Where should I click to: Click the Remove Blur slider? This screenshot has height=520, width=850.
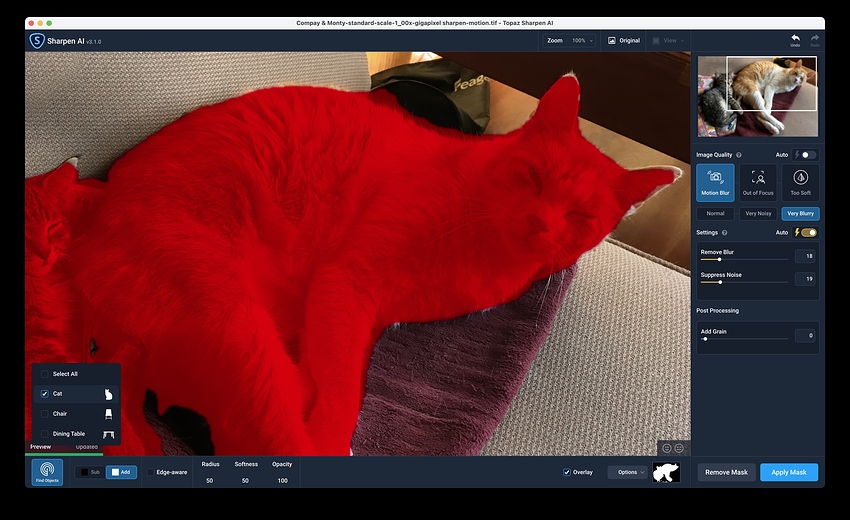[745, 259]
